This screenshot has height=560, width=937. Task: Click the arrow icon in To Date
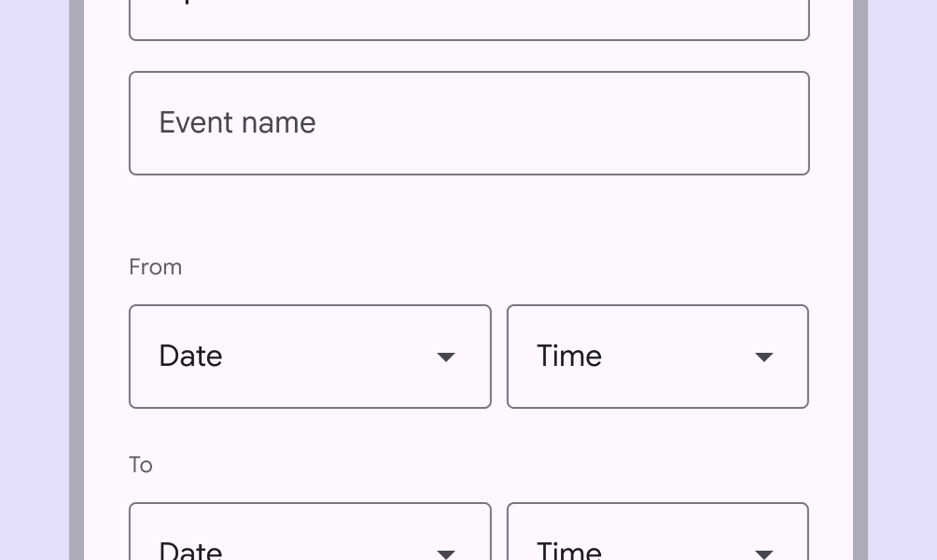click(x=446, y=553)
